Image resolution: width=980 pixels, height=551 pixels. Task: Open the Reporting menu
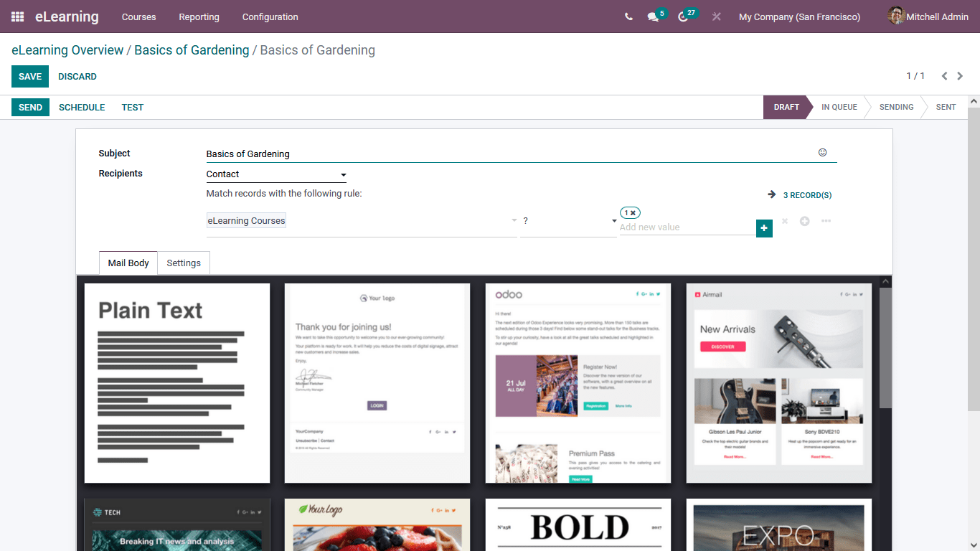(x=199, y=17)
